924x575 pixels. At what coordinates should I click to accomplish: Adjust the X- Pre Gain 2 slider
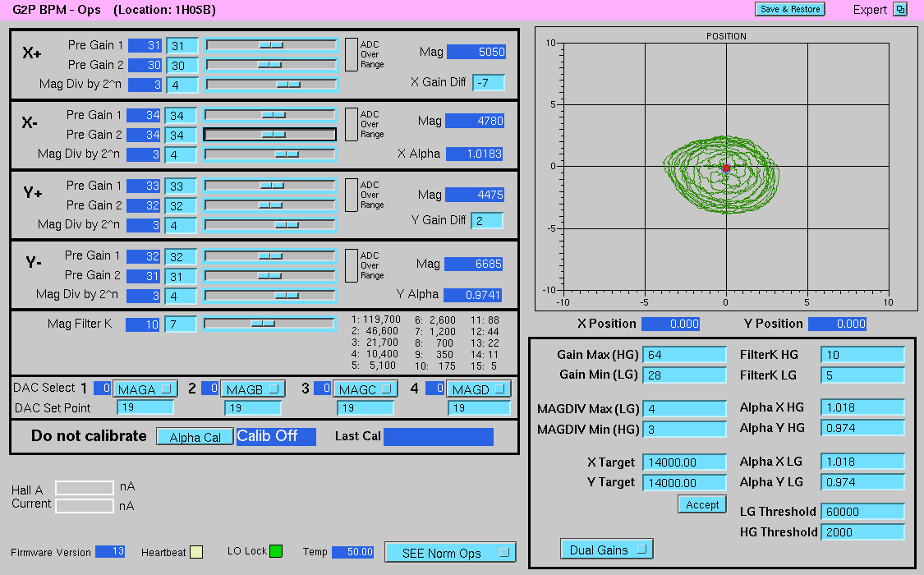[x=270, y=135]
